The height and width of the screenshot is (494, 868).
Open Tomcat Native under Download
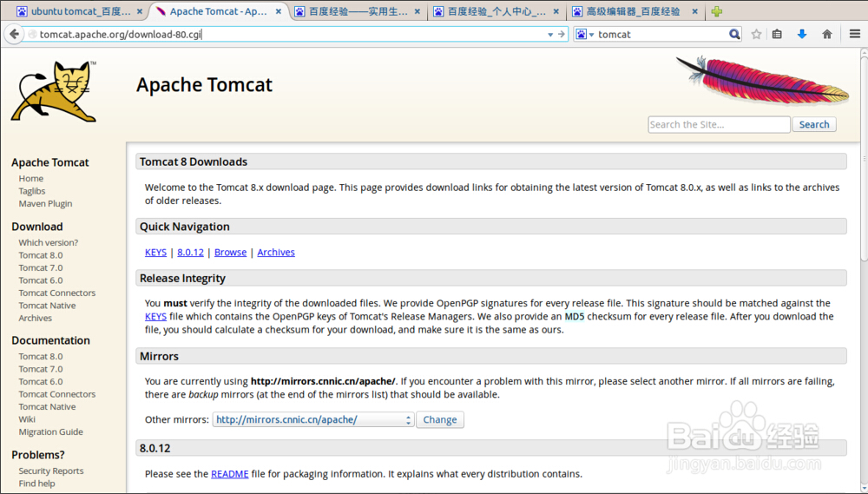pyautogui.click(x=47, y=306)
